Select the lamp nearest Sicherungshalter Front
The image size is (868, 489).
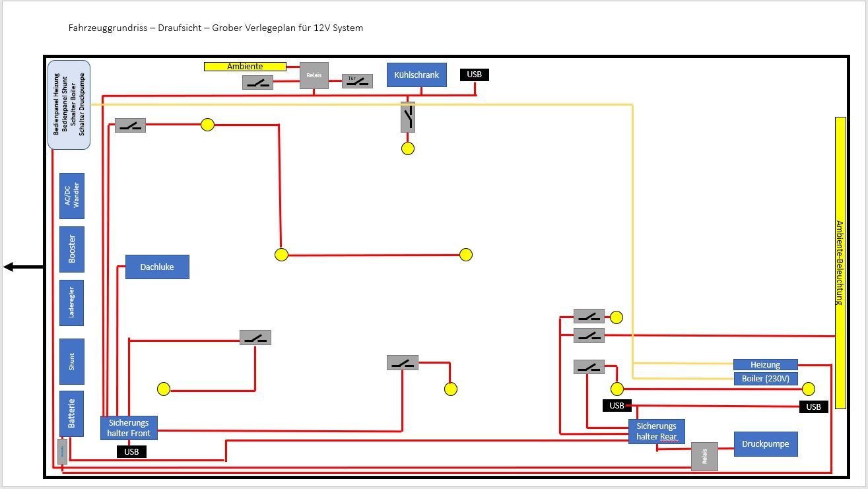[x=164, y=389]
